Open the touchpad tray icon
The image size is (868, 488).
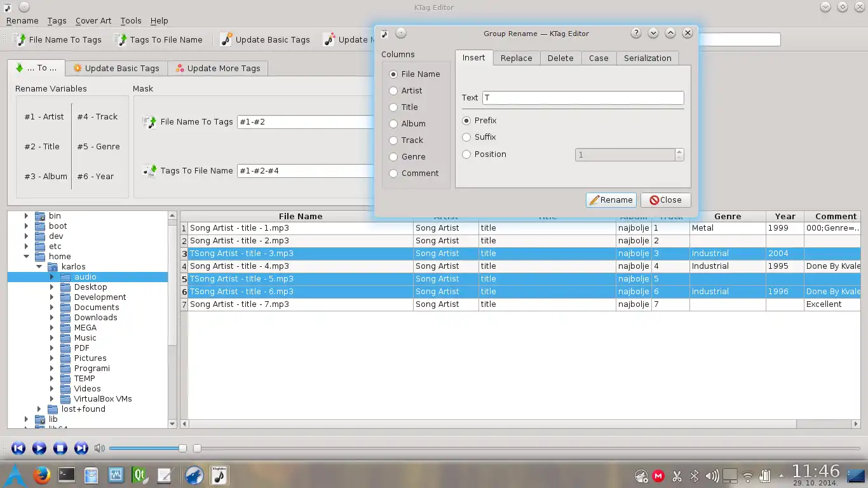click(730, 475)
